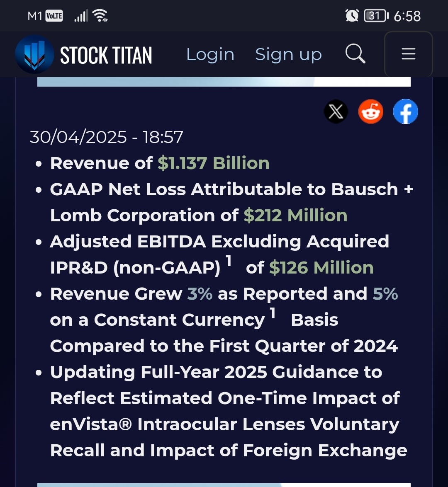The image size is (448, 487).
Task: Tap the Wi-Fi status icon
Action: (x=100, y=15)
